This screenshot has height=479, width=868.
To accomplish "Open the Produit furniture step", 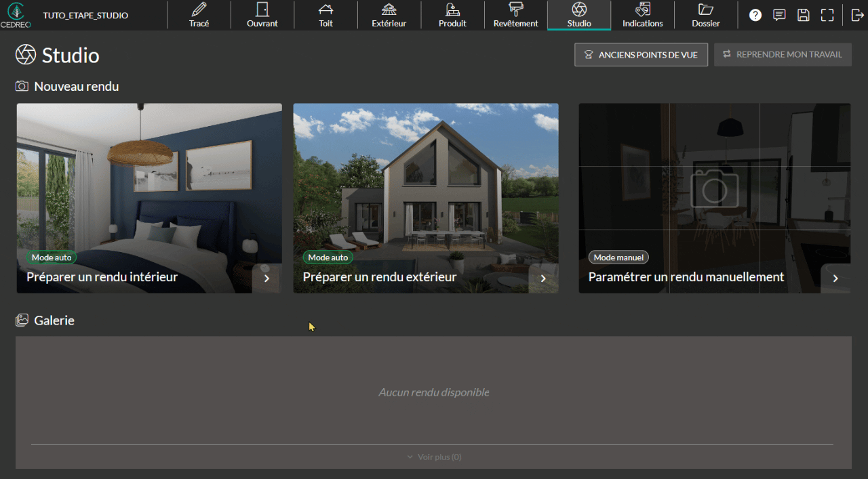I will (452, 15).
